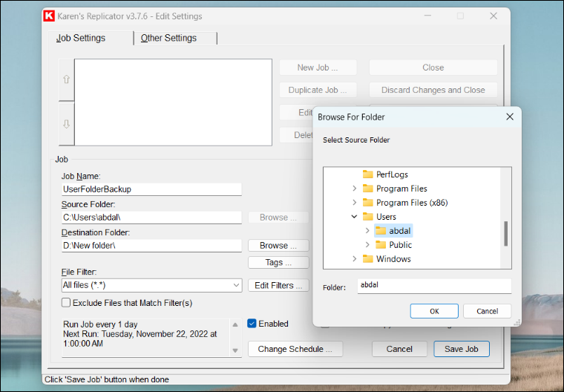Close the Browse For Folder dialog
Screen dimensions: 564x392
coord(510,117)
